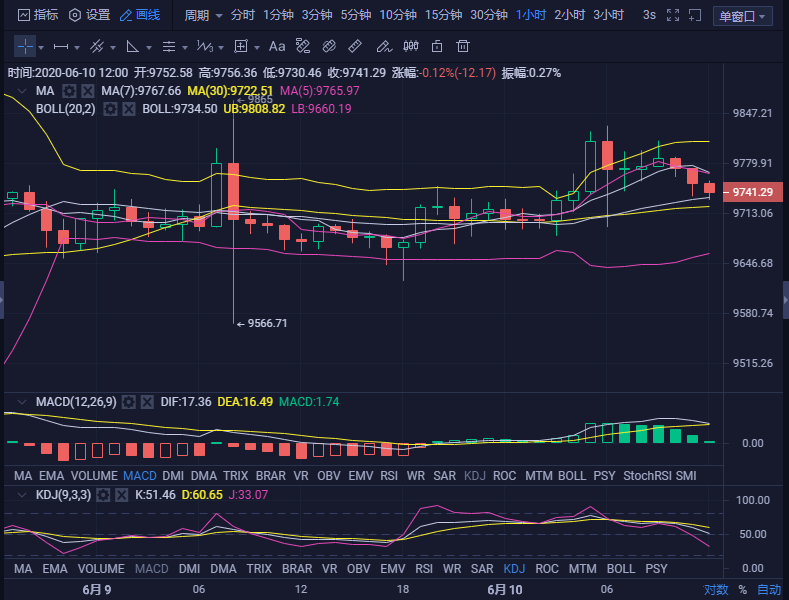
Task: Open the 单窗口 window layout dropdown
Action: tap(743, 17)
